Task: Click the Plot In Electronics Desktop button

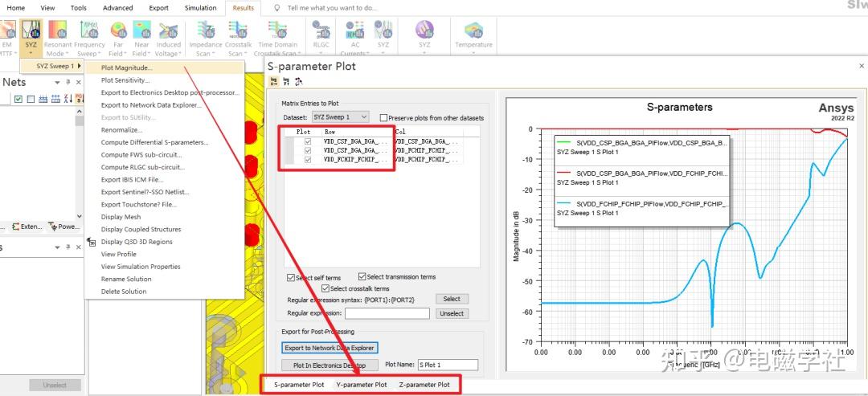Action: pos(330,365)
